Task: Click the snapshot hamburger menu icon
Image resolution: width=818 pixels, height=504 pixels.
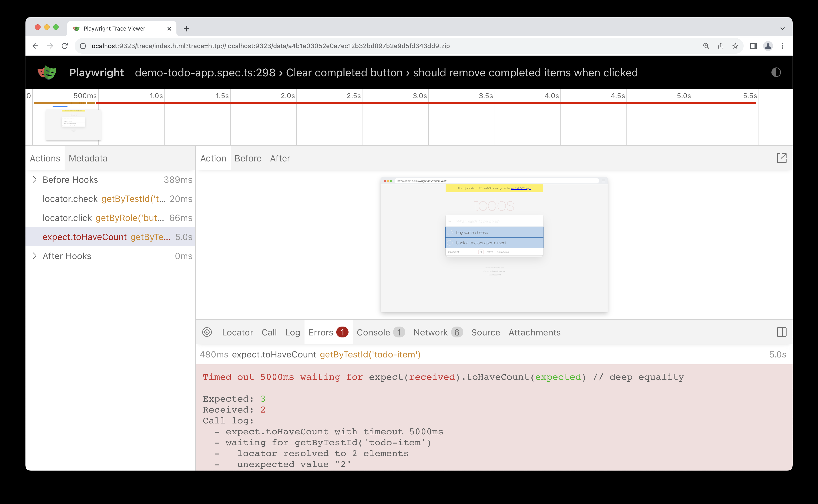Action: pyautogui.click(x=603, y=181)
